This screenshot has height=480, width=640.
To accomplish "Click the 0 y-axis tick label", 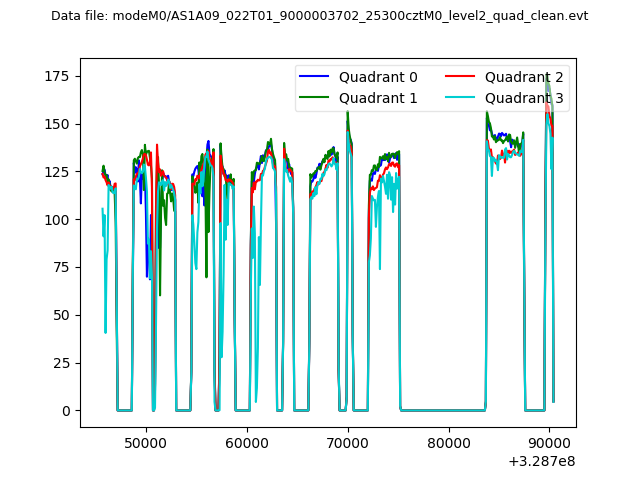I will tap(67, 411).
